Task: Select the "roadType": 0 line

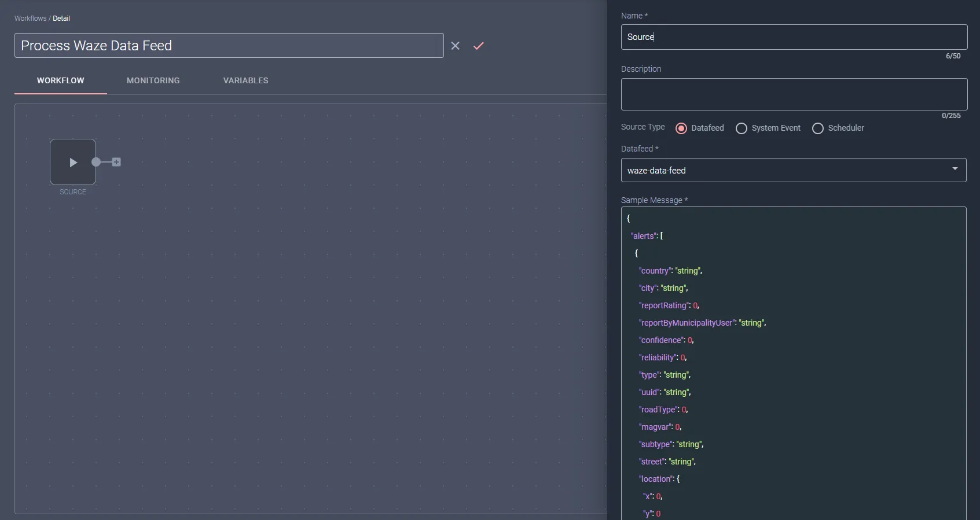Action: click(663, 410)
